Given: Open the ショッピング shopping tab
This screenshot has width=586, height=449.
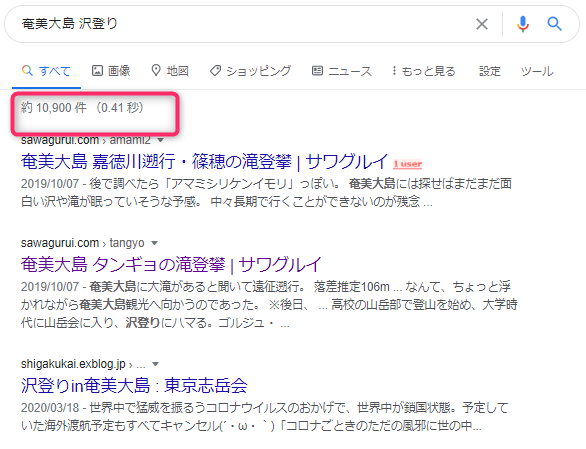Looking at the screenshot, I should [250, 71].
